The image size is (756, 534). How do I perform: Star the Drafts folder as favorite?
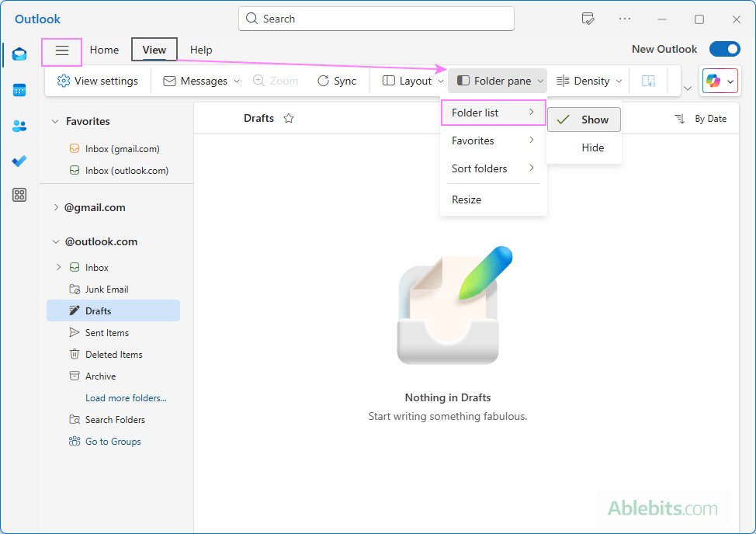point(288,118)
